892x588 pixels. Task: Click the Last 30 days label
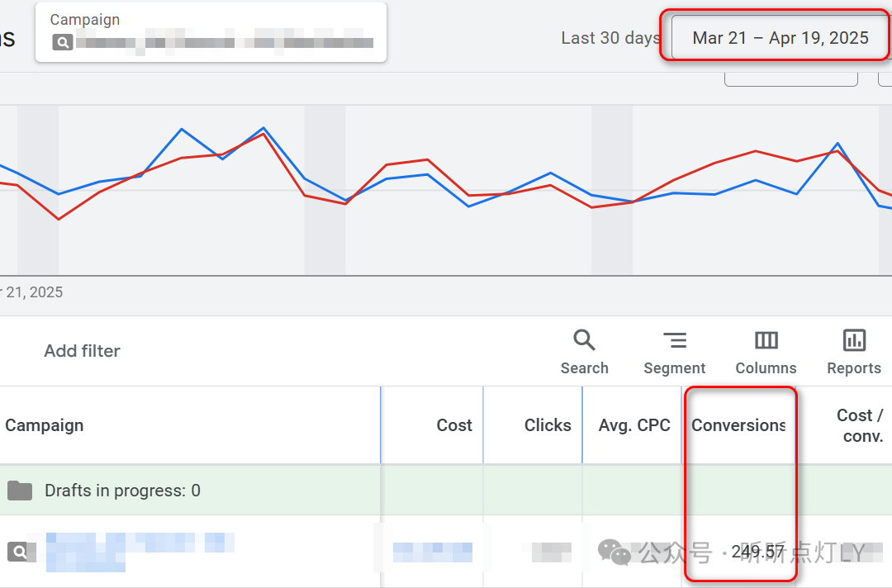pos(610,38)
